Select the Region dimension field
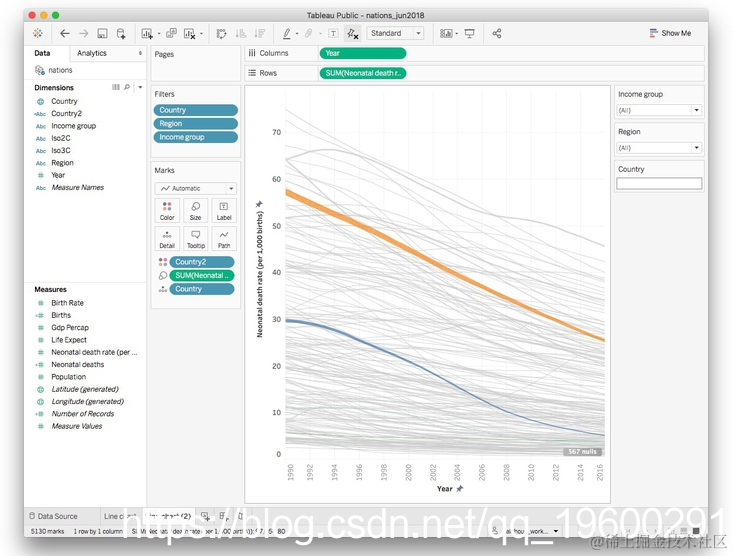The image size is (733, 556). pos(62,163)
